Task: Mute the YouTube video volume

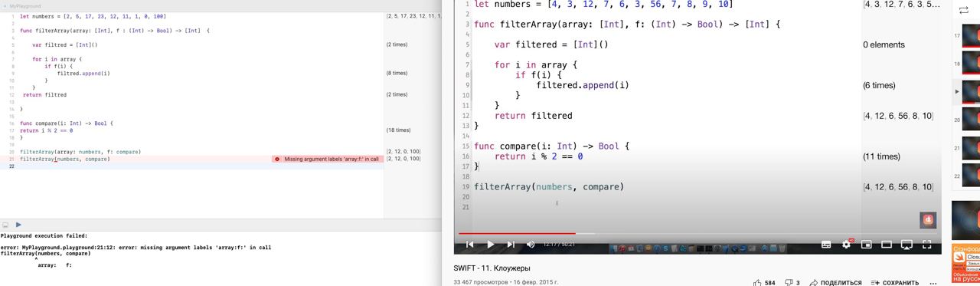Action: [x=531, y=245]
